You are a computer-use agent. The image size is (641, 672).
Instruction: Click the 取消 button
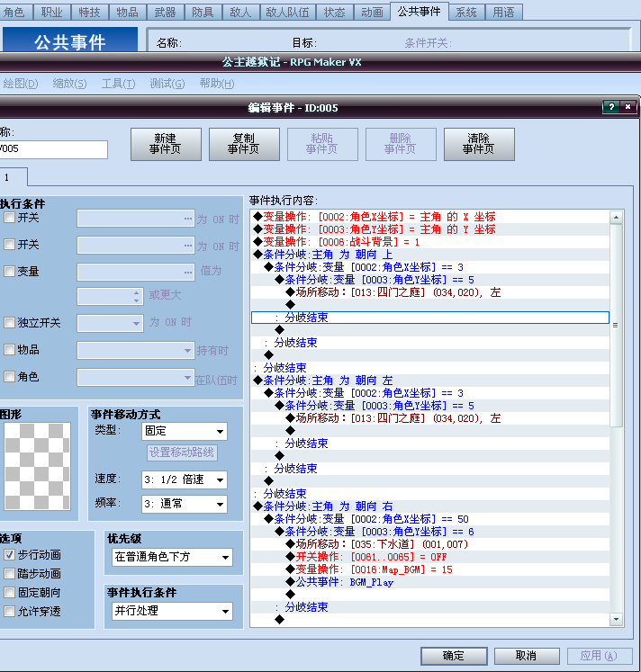pos(527,656)
